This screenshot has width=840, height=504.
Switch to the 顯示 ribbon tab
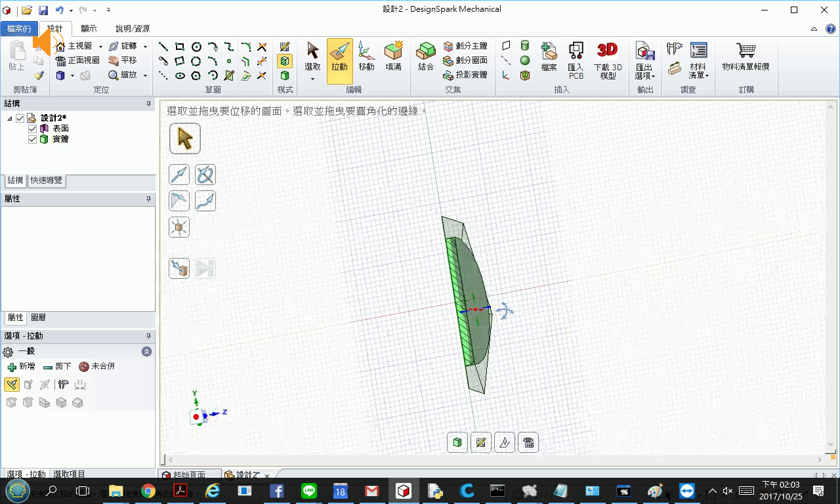pos(89,28)
